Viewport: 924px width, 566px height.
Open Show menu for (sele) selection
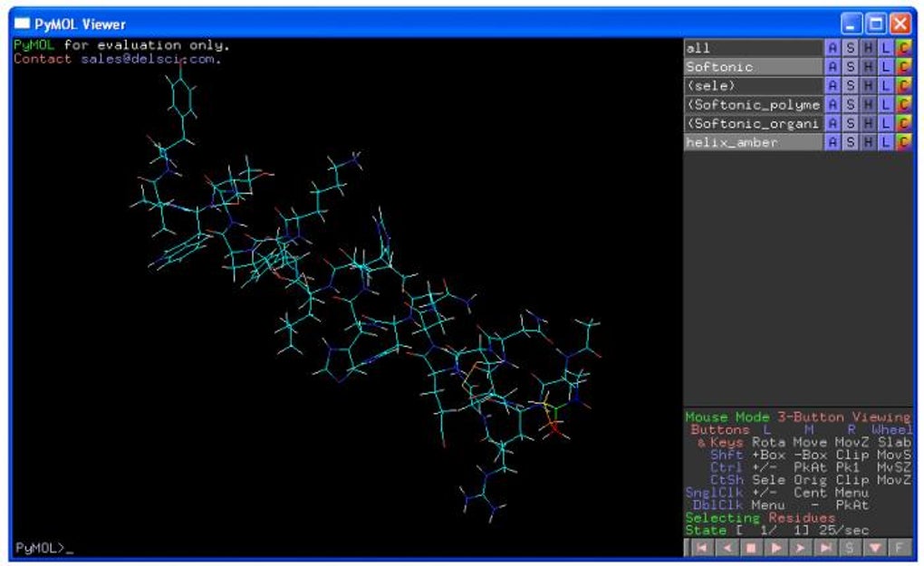point(850,85)
